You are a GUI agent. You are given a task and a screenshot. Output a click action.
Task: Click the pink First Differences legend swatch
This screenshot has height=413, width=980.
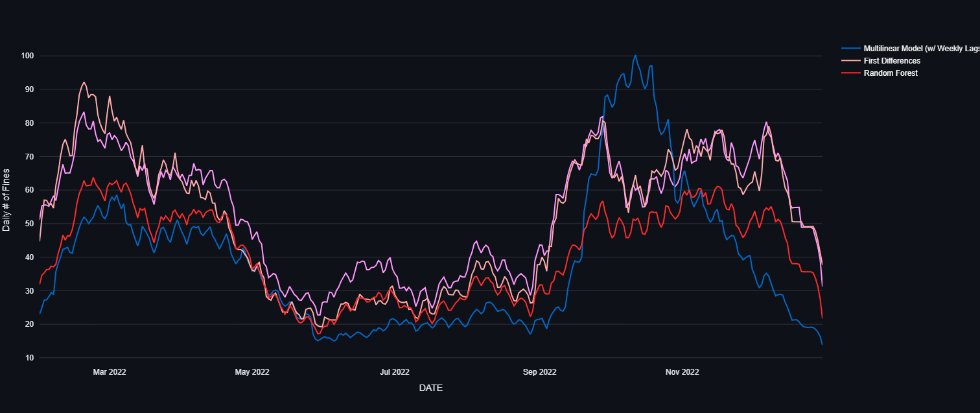(851, 61)
